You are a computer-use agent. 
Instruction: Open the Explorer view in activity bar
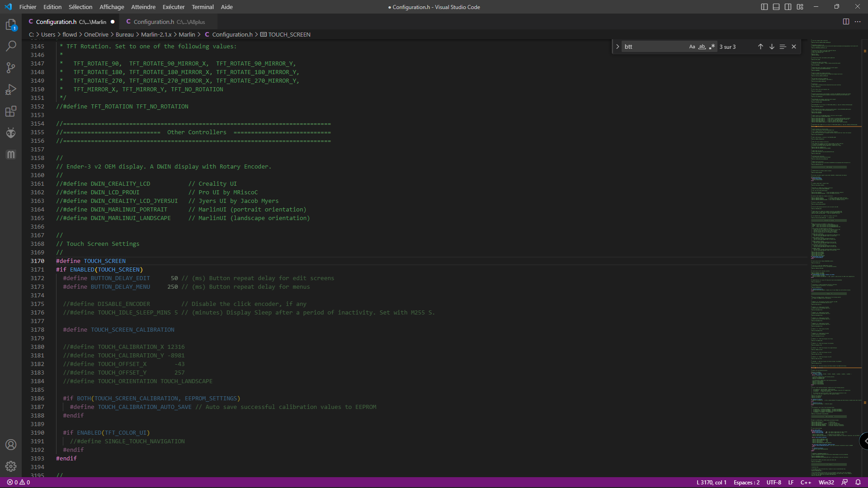[11, 24]
